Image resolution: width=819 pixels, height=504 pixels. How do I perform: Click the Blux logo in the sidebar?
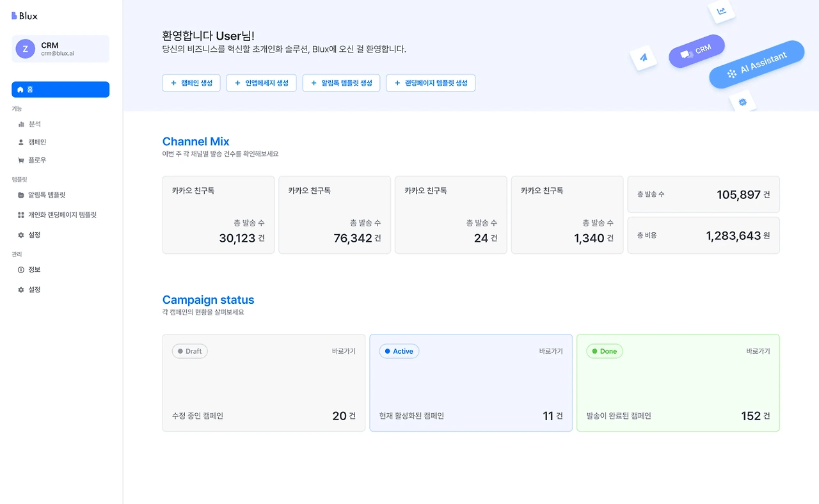[x=24, y=16]
